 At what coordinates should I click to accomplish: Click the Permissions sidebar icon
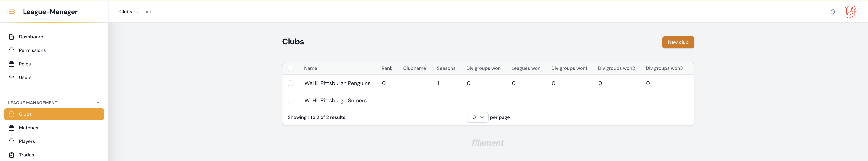(x=12, y=50)
